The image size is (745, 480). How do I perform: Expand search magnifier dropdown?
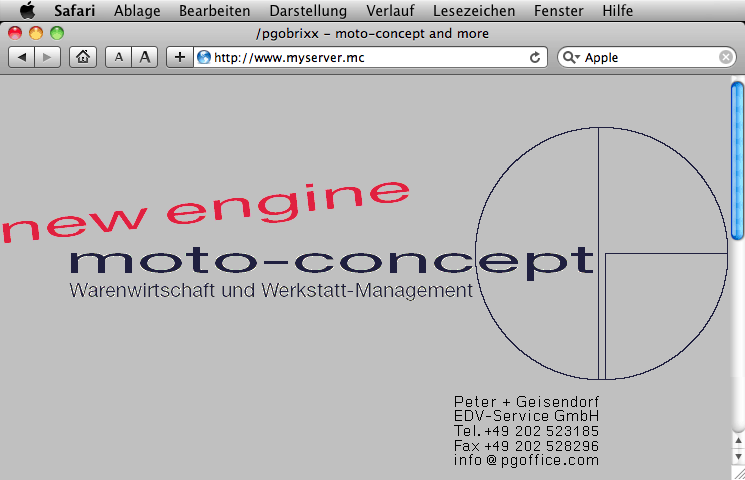coord(572,57)
